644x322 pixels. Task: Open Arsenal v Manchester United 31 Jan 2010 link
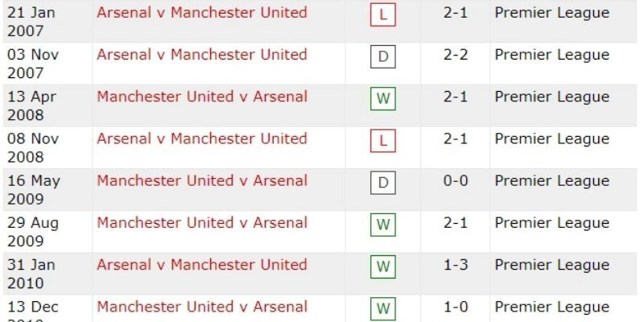tap(202, 265)
